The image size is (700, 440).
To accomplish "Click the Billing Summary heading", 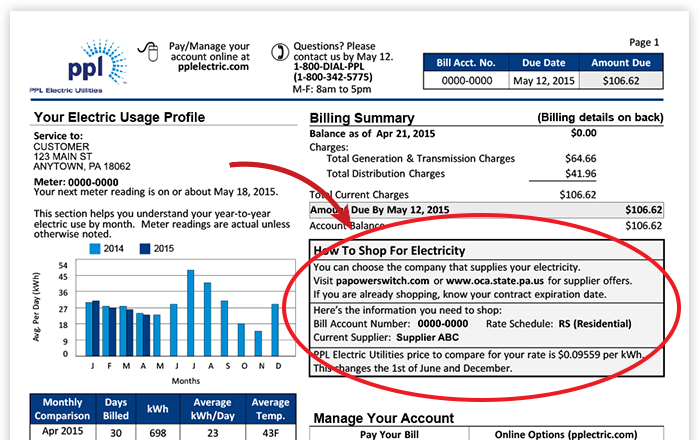I will (x=362, y=118).
